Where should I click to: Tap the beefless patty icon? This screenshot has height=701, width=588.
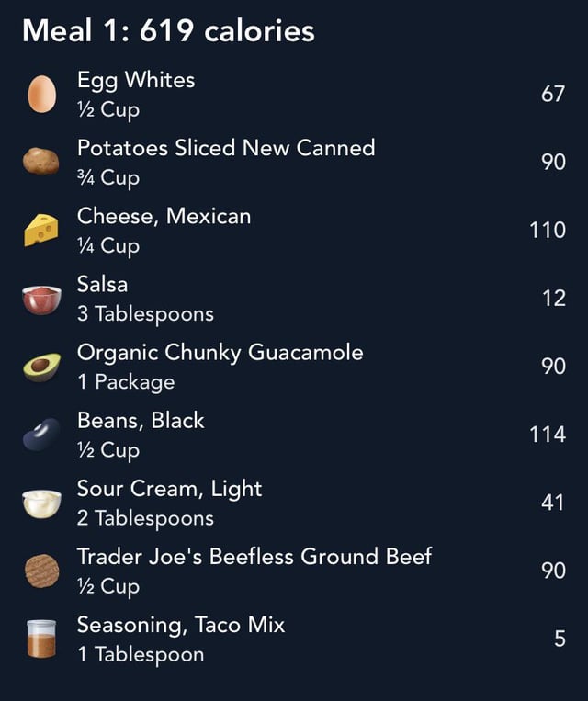pyautogui.click(x=42, y=571)
